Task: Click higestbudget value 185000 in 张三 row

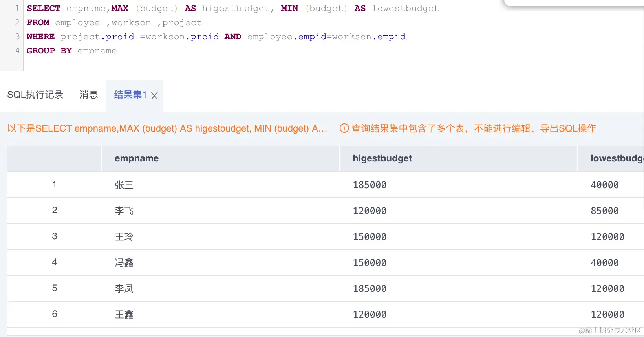Action: click(370, 185)
